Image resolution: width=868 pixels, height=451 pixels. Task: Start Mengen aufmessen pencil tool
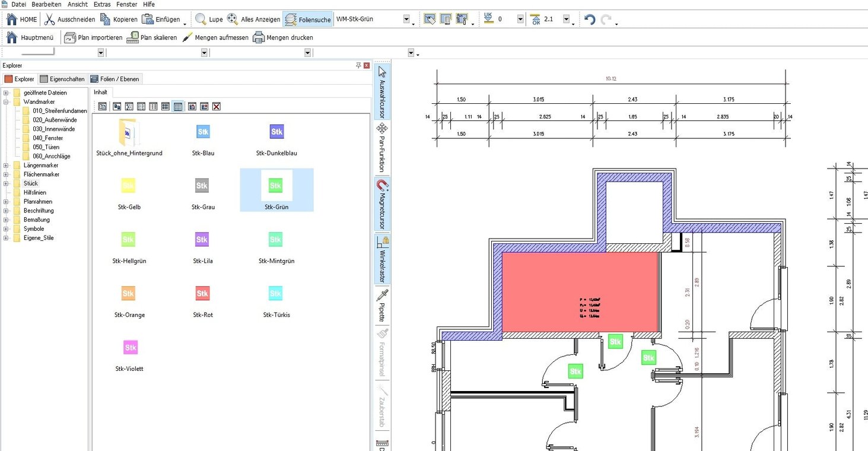(215, 37)
